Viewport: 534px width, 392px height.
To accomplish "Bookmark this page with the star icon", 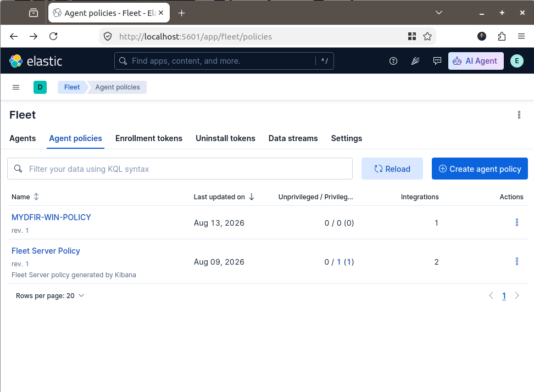I will 427,36.
